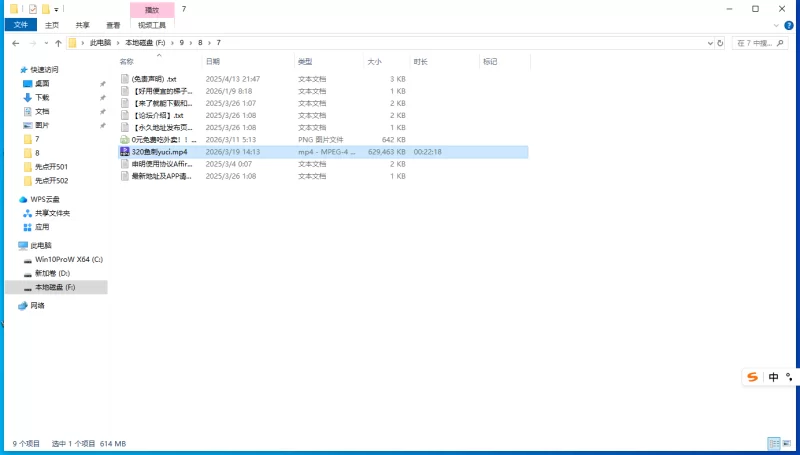The height and width of the screenshot is (455, 800).
Task: Switch to large icons view in status bar
Action: pyautogui.click(x=787, y=443)
